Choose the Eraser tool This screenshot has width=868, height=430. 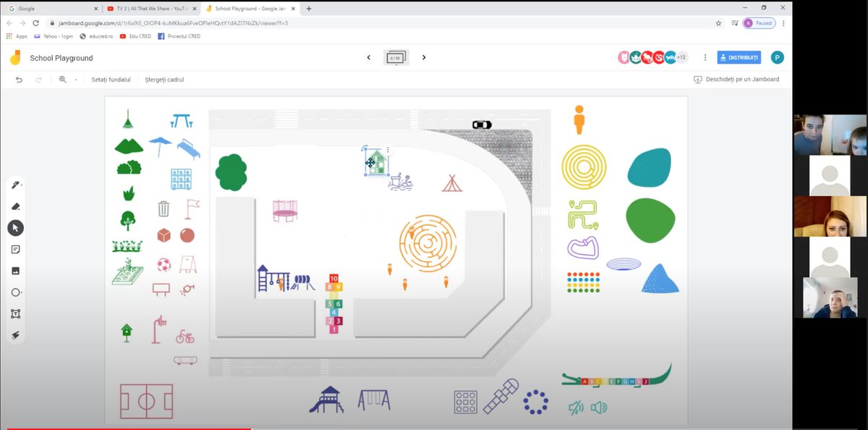pos(15,206)
